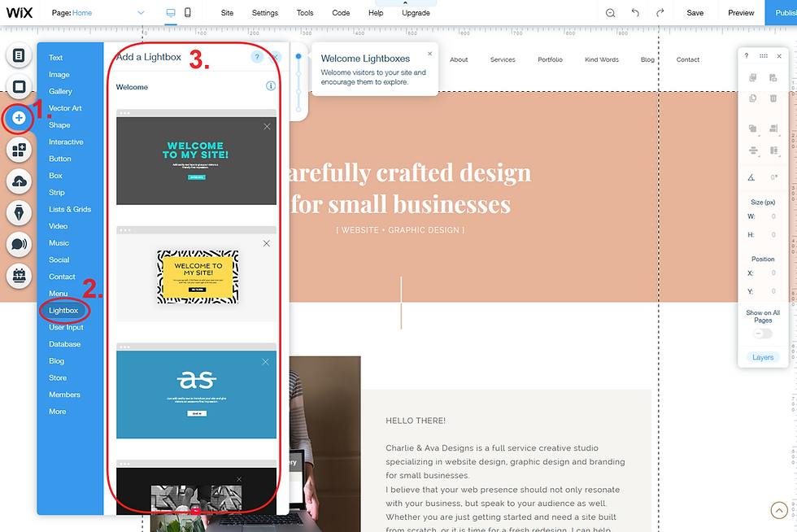Screen dimensions: 797x532
Task: Open the Media uploads cloud icon
Action: pos(19,181)
